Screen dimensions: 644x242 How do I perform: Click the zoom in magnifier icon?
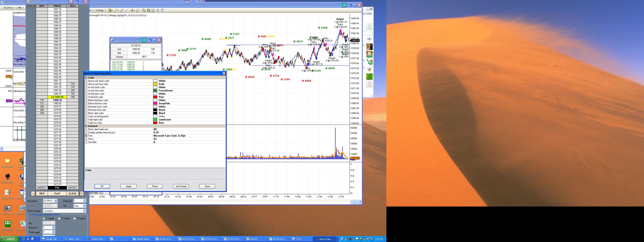(x=122, y=10)
